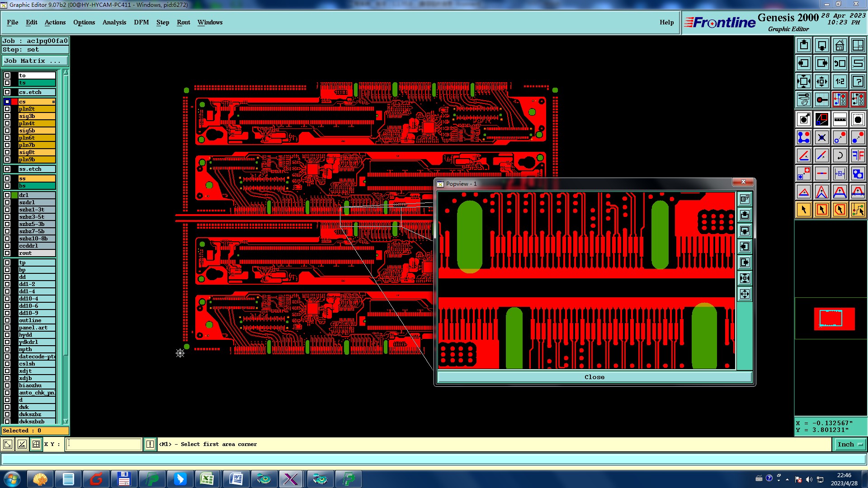This screenshot has width=868, height=488.
Task: Open the Analysis menu
Action: coord(114,22)
